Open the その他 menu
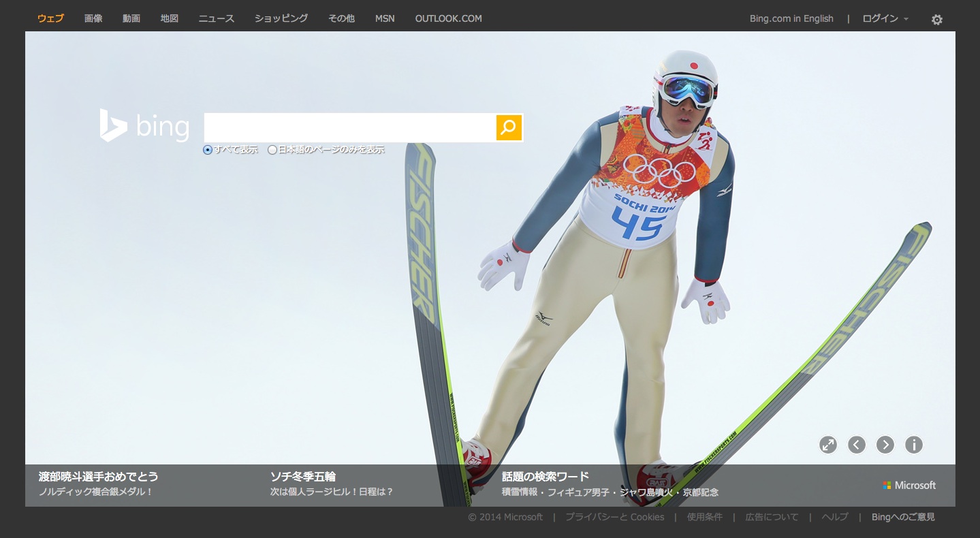This screenshot has height=538, width=980. tap(341, 18)
